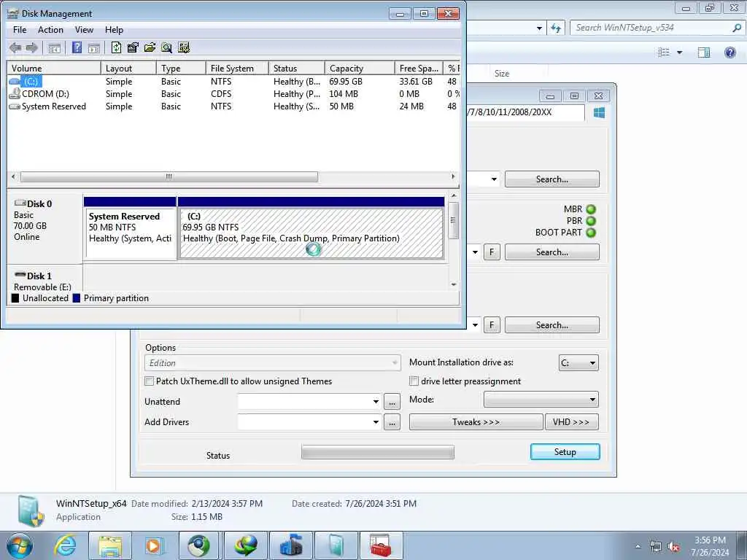The height and width of the screenshot is (560, 747).
Task: Click the green Refresh icon in toolbar
Action: pyautogui.click(x=116, y=47)
